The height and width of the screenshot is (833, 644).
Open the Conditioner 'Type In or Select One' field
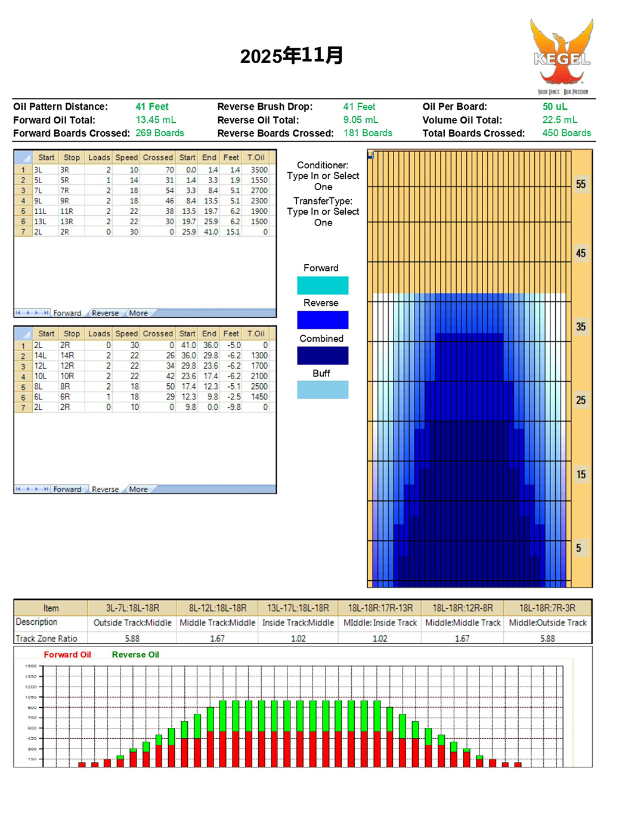pyautogui.click(x=323, y=181)
